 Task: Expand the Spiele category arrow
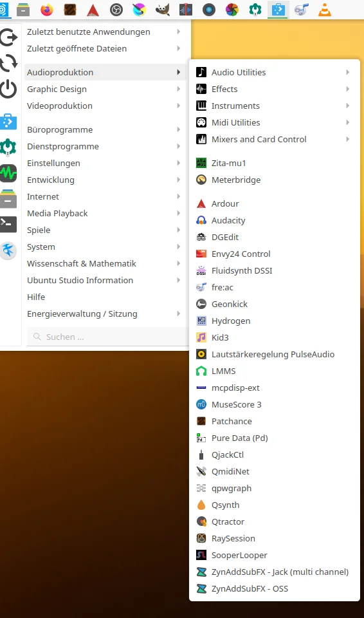click(178, 230)
